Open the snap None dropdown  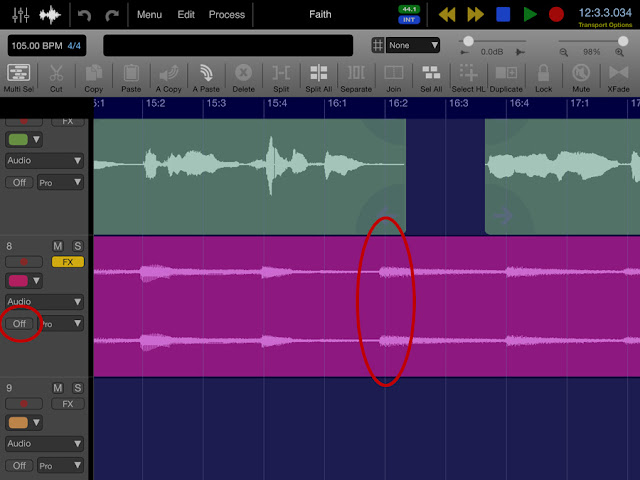tap(413, 45)
